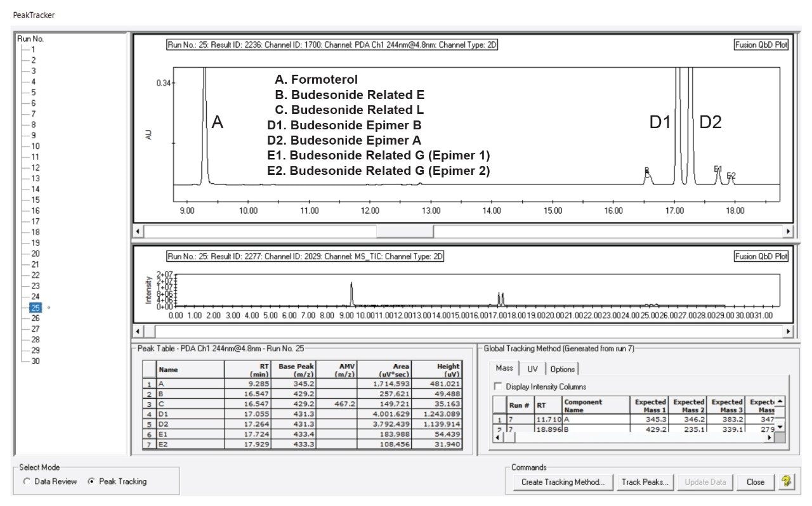Click right arrow of PDA chromatogram scrollbar

pyautogui.click(x=789, y=231)
